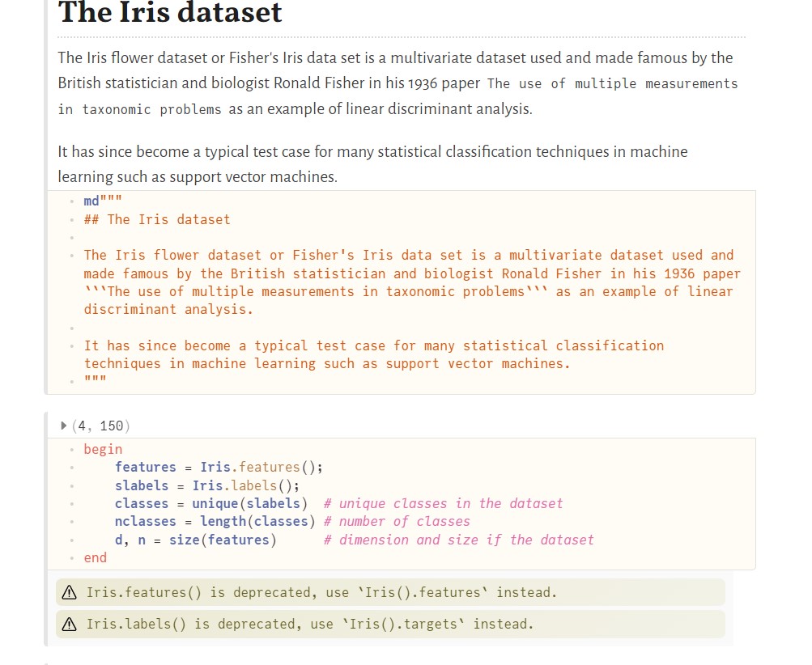
Task: Click the left cell bar beside the markdown cell
Action: [x=47, y=202]
